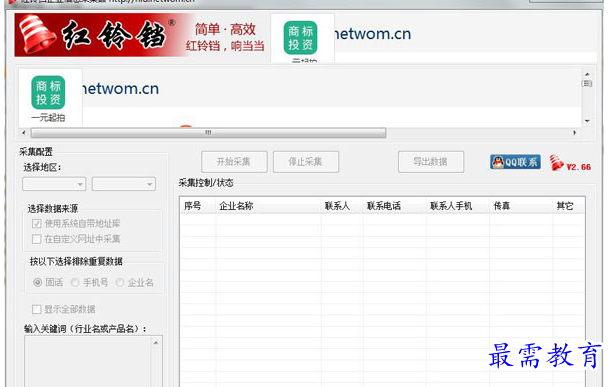Click 导出数据 button
The width and height of the screenshot is (610, 387).
431,162
